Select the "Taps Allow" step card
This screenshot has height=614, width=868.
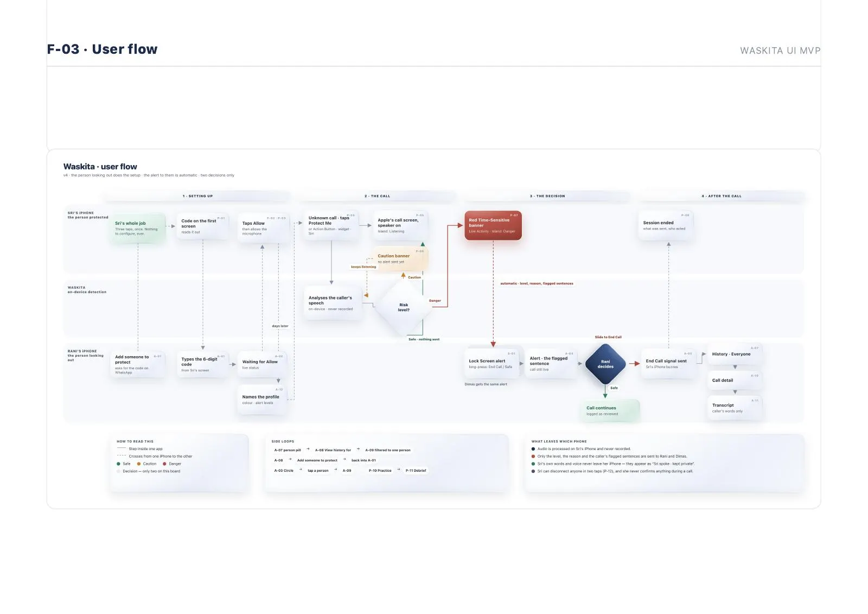(x=264, y=228)
